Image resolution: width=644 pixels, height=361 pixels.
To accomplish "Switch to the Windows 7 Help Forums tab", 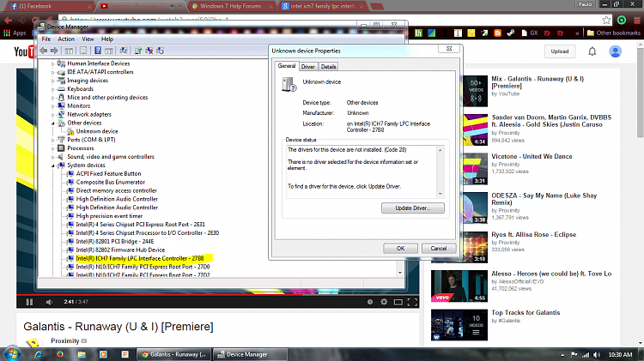I will 231,6.
